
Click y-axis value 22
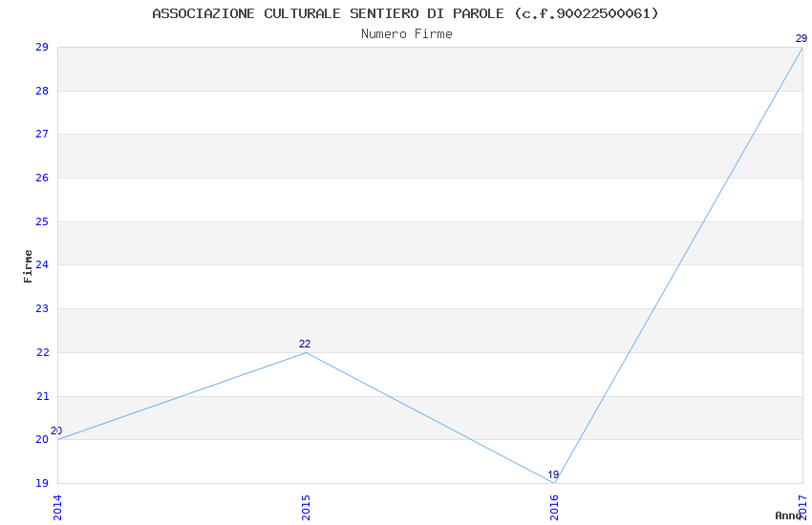pyautogui.click(x=42, y=352)
